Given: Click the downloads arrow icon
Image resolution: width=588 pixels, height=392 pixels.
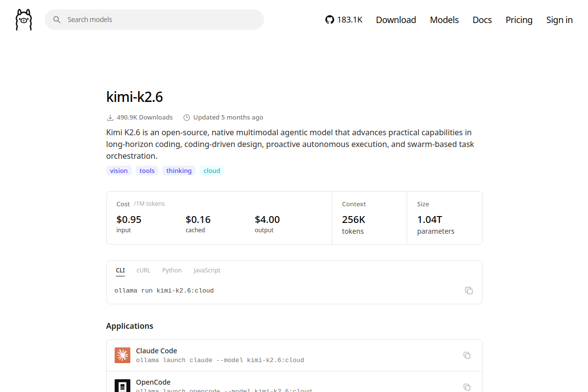Looking at the screenshot, I should [x=110, y=118].
